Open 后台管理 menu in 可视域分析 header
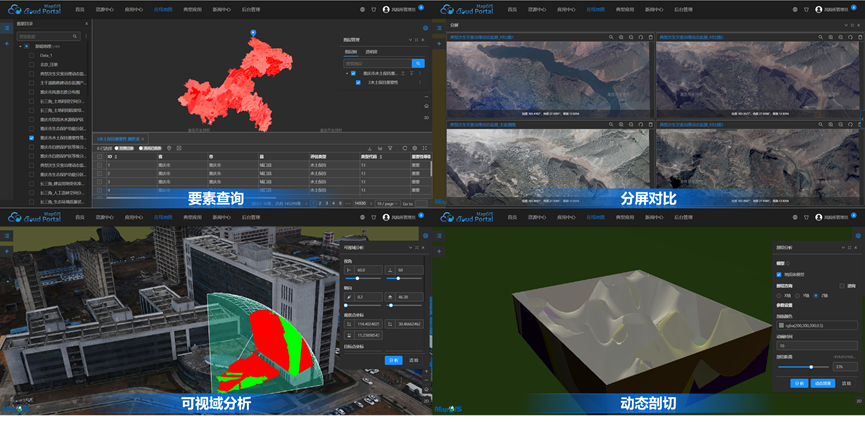The width and height of the screenshot is (865, 430). click(250, 217)
